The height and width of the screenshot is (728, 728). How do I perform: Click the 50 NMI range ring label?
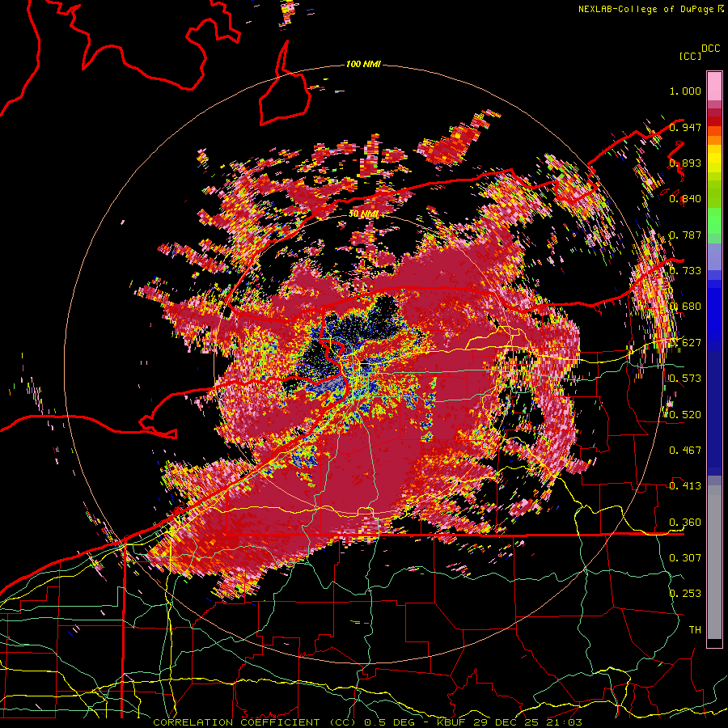[x=363, y=214]
